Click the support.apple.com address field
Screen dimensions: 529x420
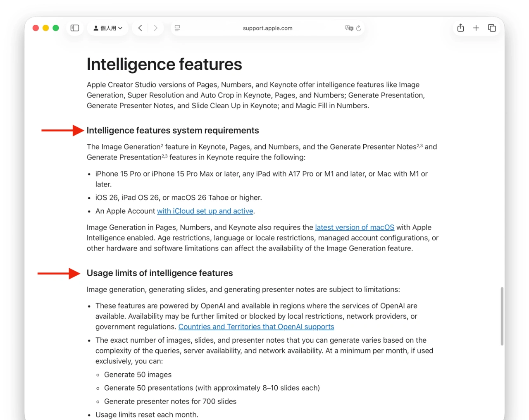pos(267,28)
